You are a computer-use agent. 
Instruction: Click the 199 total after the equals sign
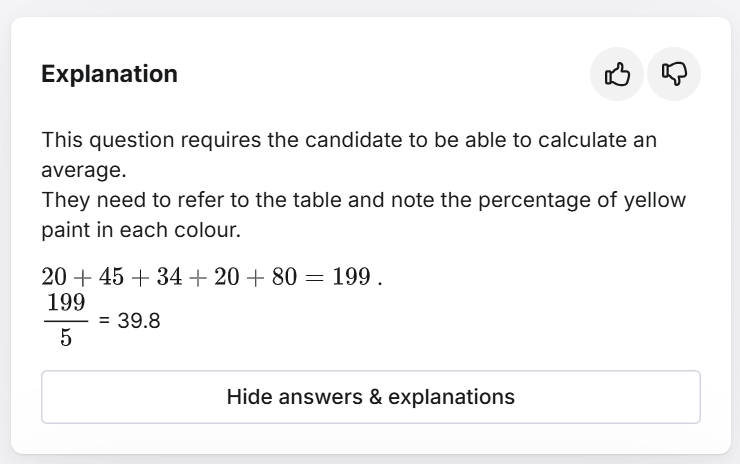(351, 276)
